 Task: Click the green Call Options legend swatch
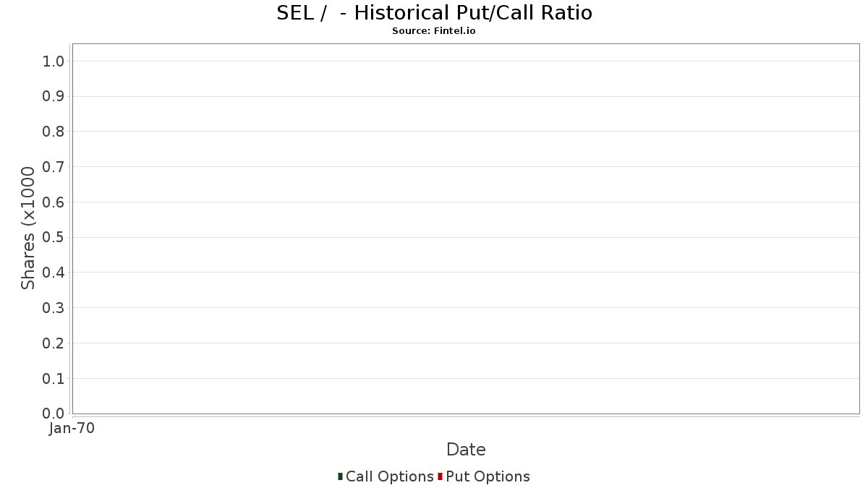340,476
